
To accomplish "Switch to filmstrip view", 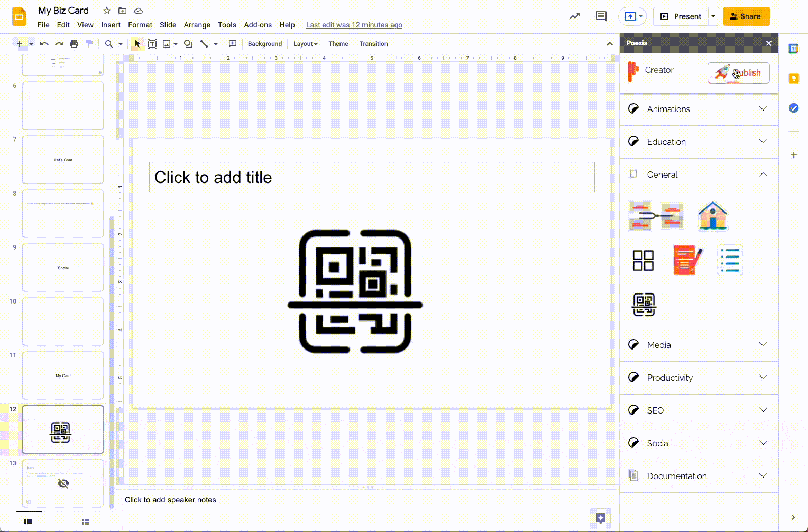I will pyautogui.click(x=28, y=521).
